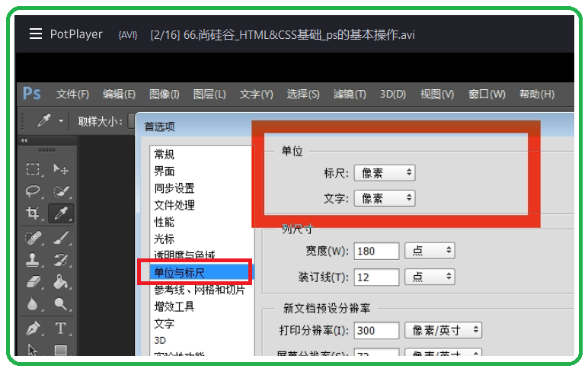This screenshot has width=588, height=372.
Task: Select 参考线、网格和切片 category
Action: 200,290
